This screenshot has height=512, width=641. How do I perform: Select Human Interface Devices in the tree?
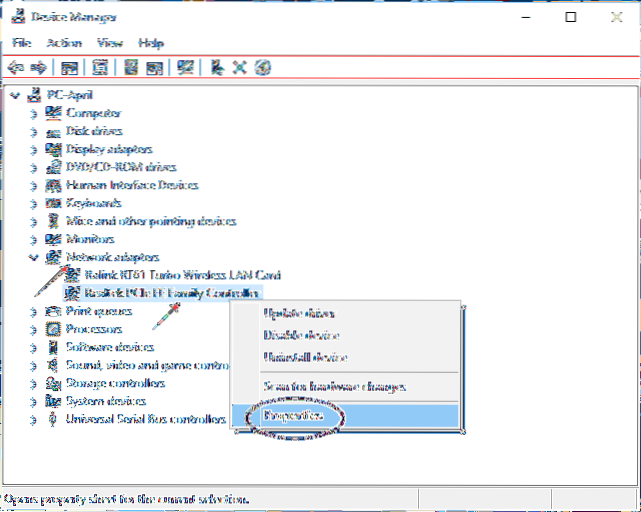(x=132, y=185)
